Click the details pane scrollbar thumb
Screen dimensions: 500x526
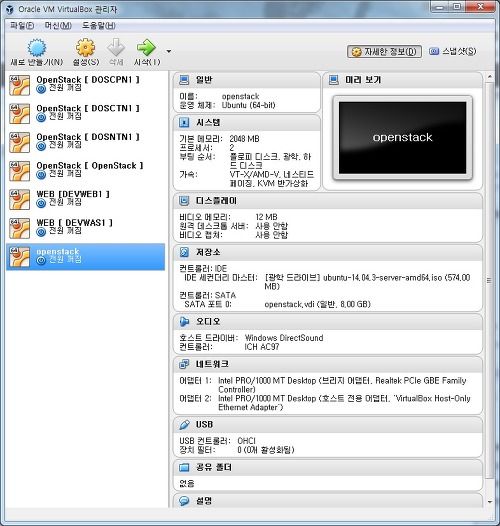coord(490,280)
